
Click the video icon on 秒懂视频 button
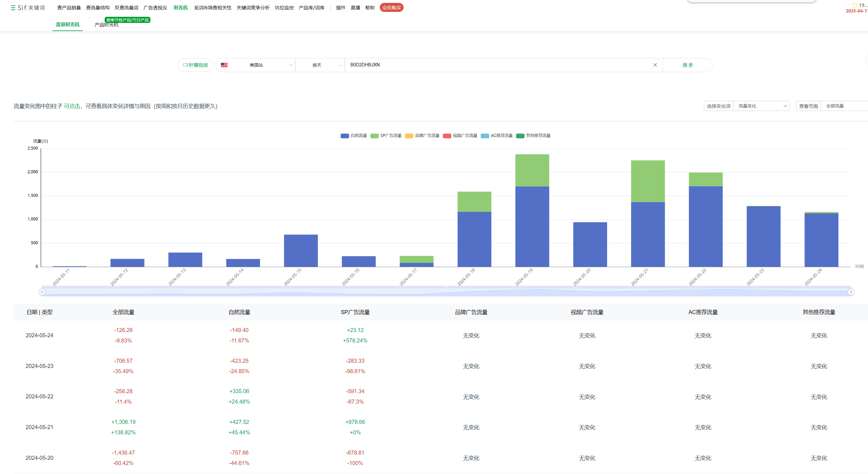coord(185,65)
